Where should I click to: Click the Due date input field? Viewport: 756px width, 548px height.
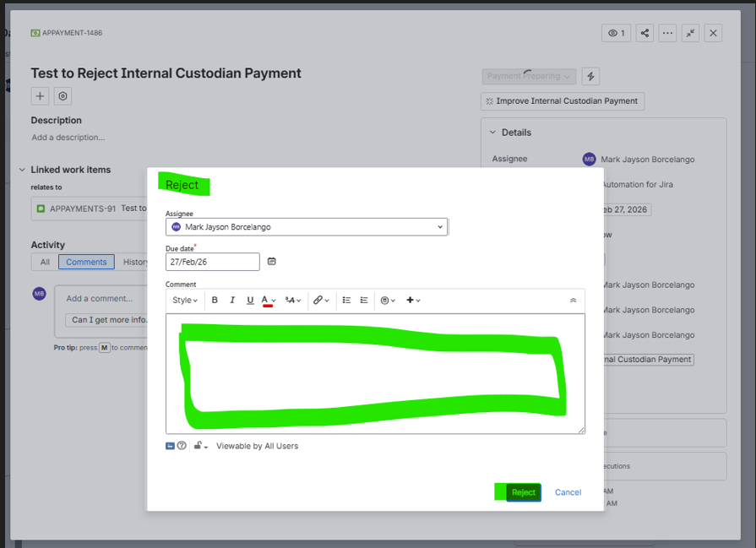point(213,262)
